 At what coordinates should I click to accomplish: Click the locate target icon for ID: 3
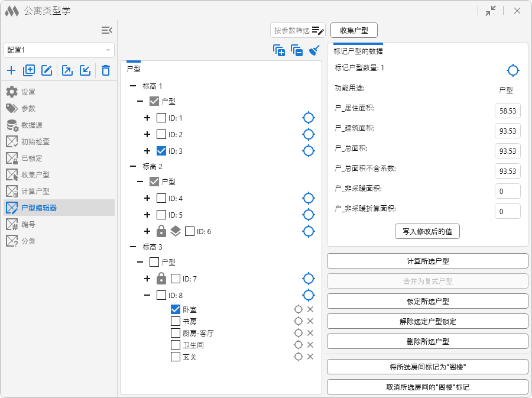tap(308, 151)
